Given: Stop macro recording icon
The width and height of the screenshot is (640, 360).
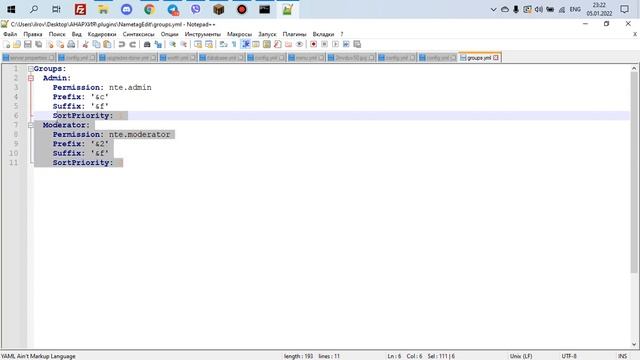Looking at the screenshot, I should [x=324, y=44].
